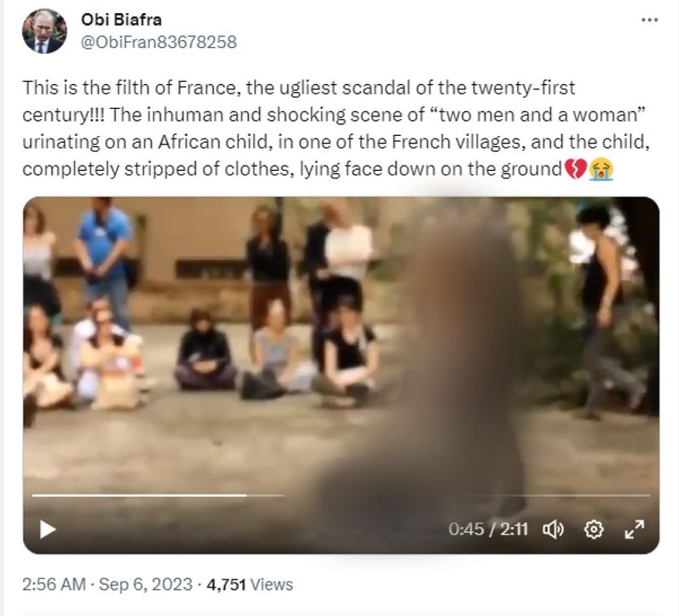Play the embedded video
The height and width of the screenshot is (616, 679).
tap(48, 529)
